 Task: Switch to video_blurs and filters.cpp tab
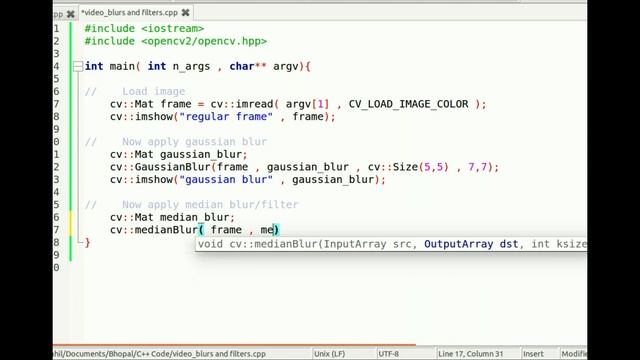point(129,13)
